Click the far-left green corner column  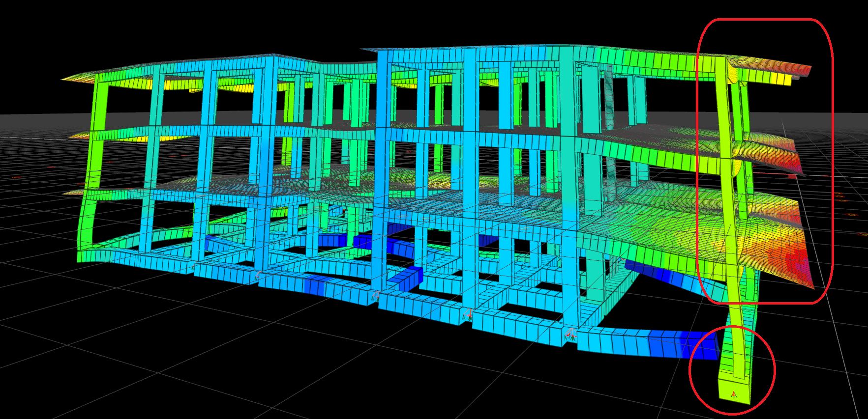coord(96,162)
